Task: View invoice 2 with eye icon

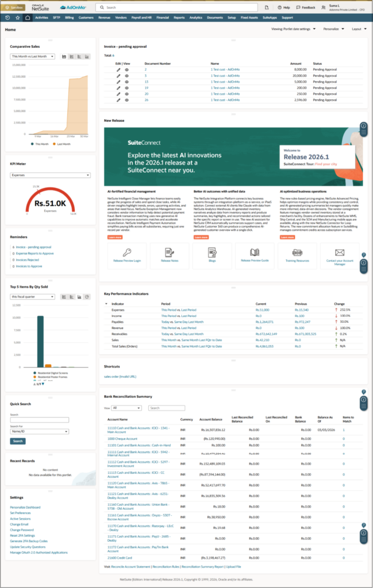Action: pyautogui.click(x=127, y=69)
